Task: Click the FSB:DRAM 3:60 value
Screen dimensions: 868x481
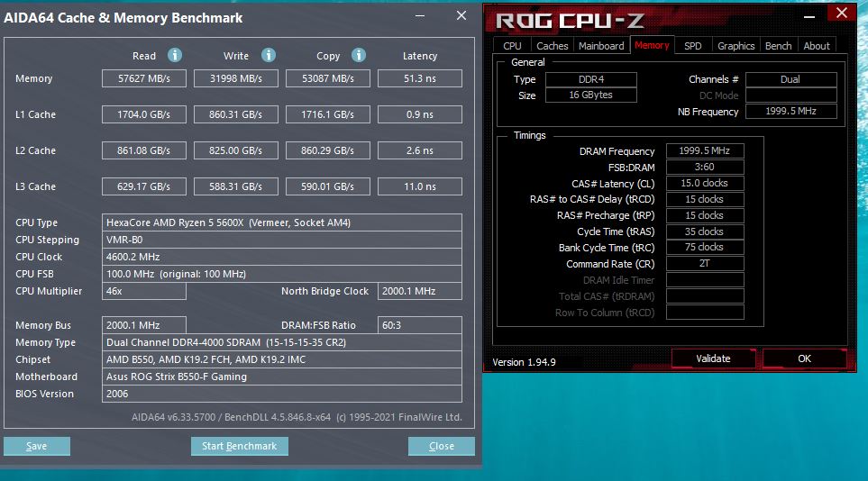Action: [705, 167]
